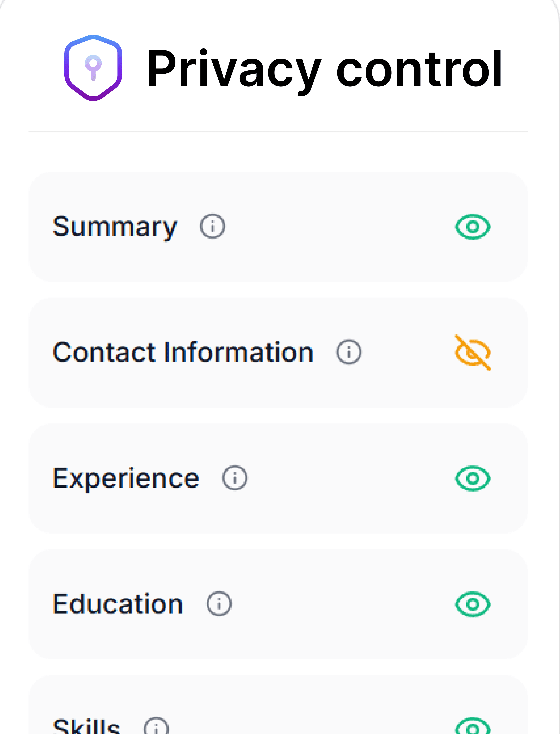Click the info icon beside Education

(x=219, y=604)
